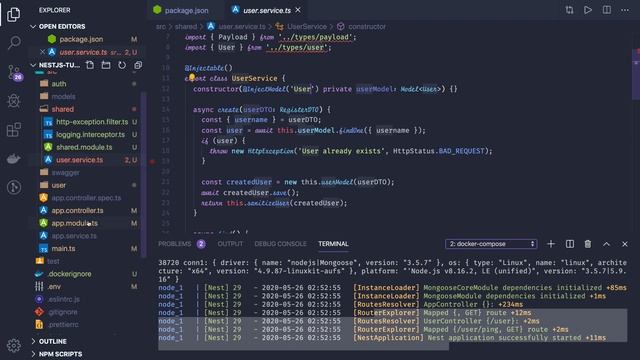Maximize the terminal panel with chevron up
The height and width of the screenshot is (360, 640).
click(x=606, y=244)
